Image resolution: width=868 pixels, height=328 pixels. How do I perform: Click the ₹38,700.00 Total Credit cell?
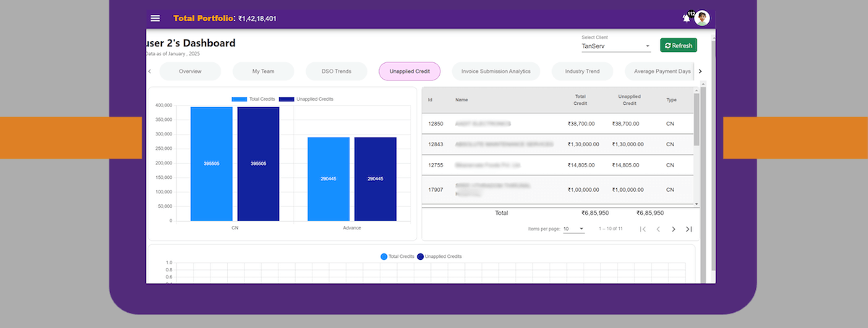pos(582,124)
